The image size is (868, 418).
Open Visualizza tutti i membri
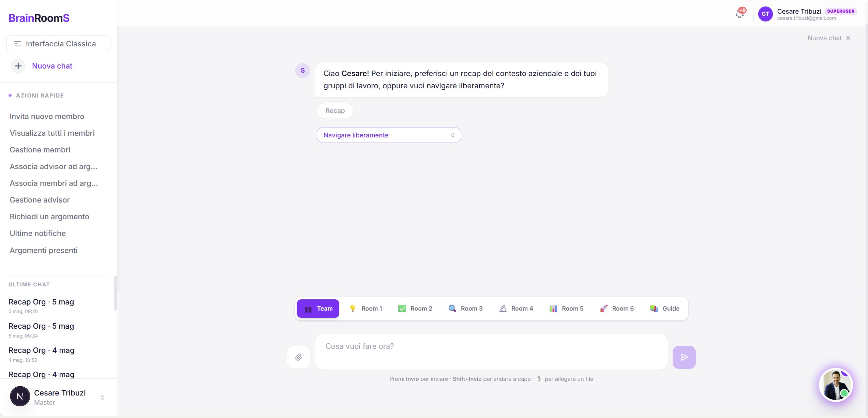pos(52,133)
